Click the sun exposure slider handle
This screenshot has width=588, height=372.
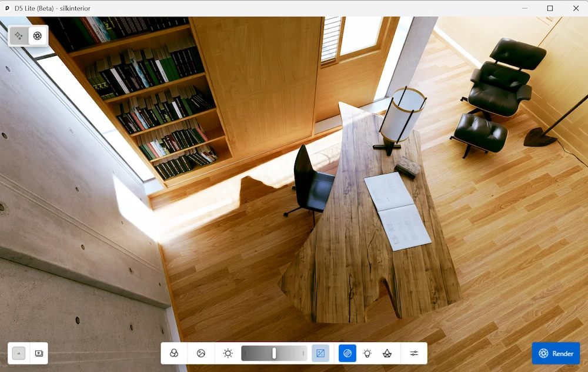click(x=274, y=353)
